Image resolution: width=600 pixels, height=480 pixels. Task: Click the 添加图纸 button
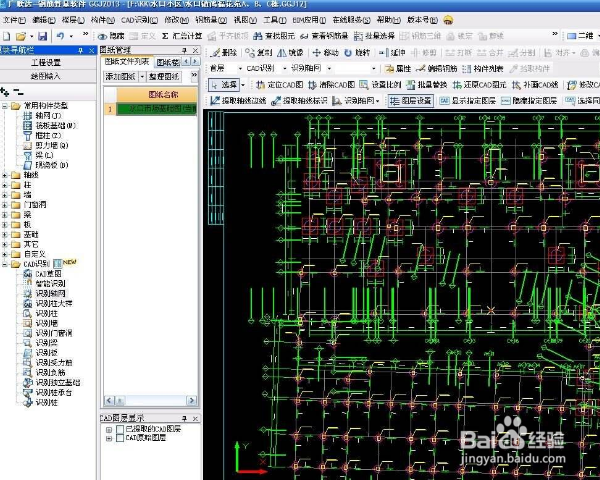pos(121,77)
